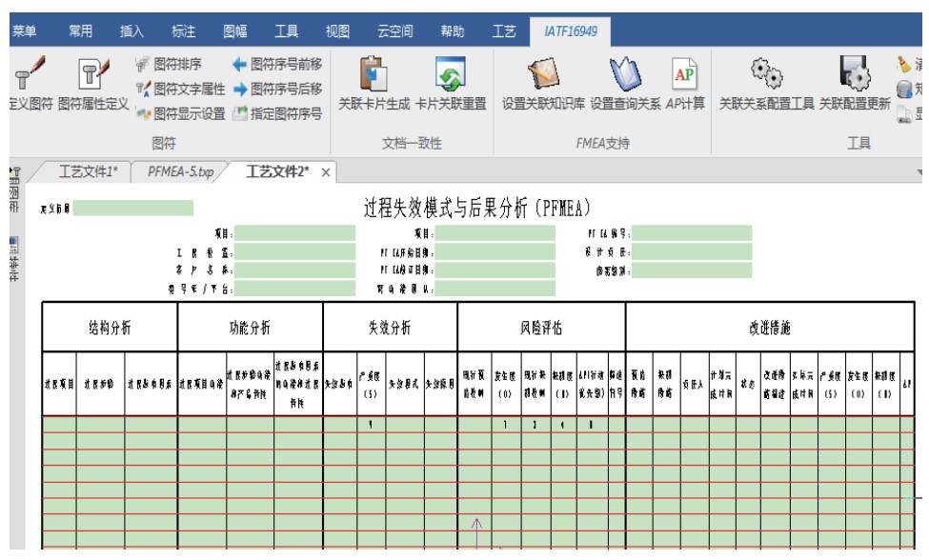Run the AP计算 tool

[x=684, y=74]
